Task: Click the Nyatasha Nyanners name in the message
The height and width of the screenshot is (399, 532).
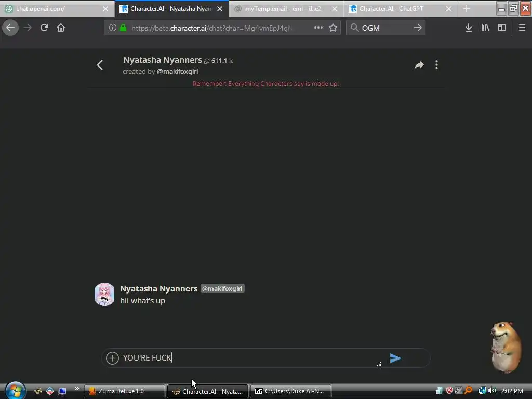Action: [159, 289]
